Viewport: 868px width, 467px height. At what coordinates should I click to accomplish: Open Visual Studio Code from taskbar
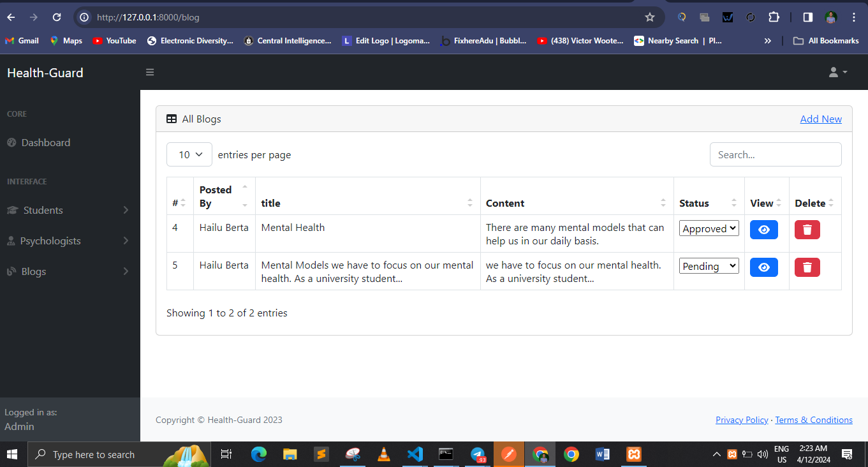(x=415, y=454)
